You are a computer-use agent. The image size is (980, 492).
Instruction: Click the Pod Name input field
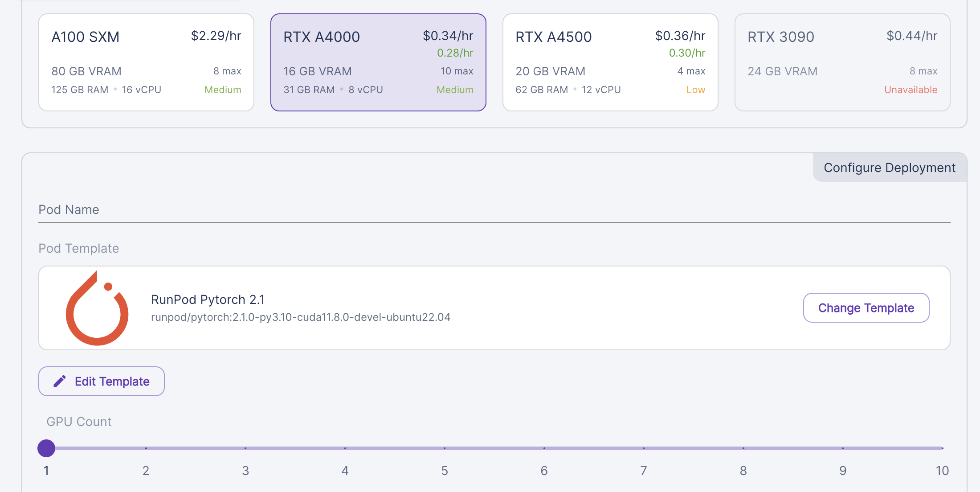click(494, 209)
